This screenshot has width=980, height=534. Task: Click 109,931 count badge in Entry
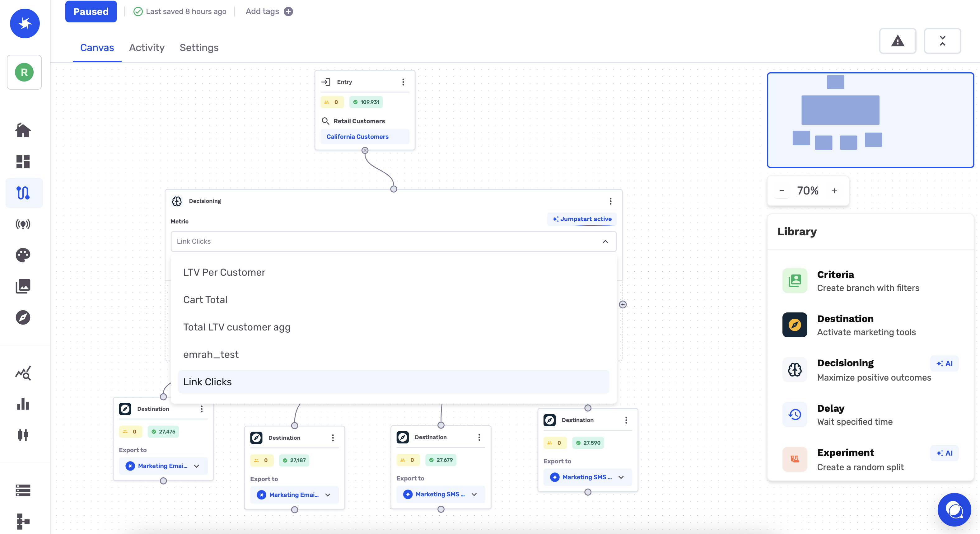(x=366, y=102)
